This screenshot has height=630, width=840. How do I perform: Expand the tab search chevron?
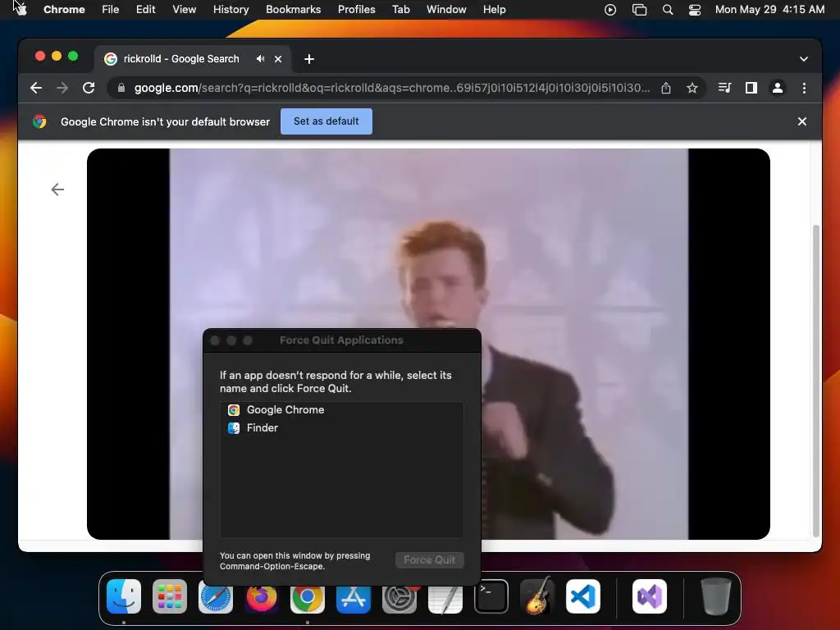point(804,59)
